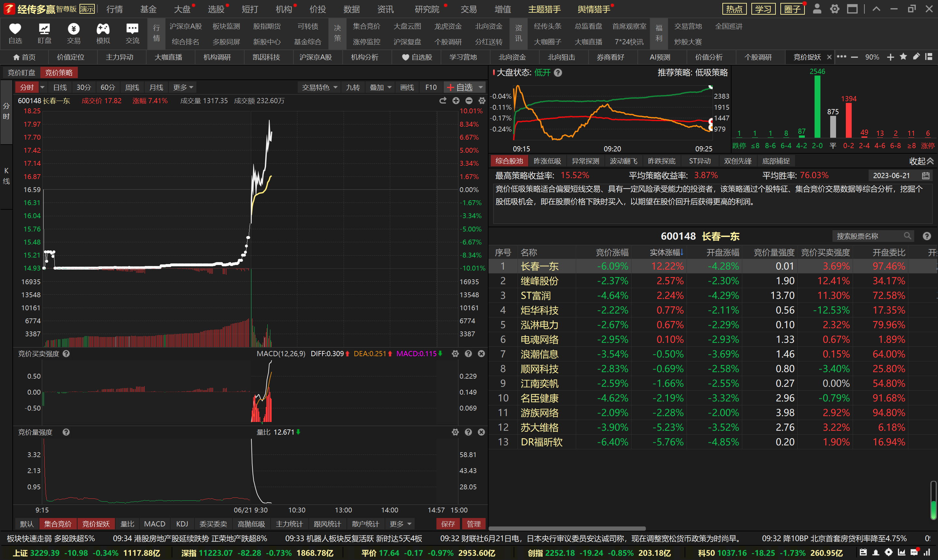Viewport: 938px width, 560px height.
Task: Zoom in the chart with plus icon
Action: [456, 101]
